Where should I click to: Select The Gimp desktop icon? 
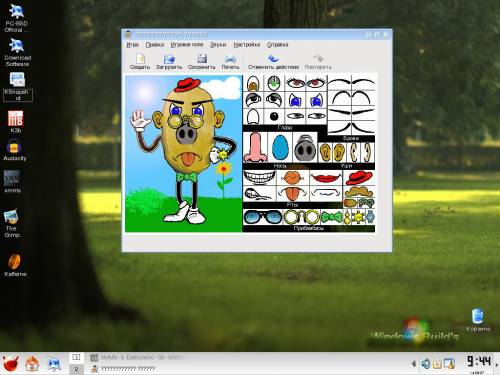(x=12, y=223)
